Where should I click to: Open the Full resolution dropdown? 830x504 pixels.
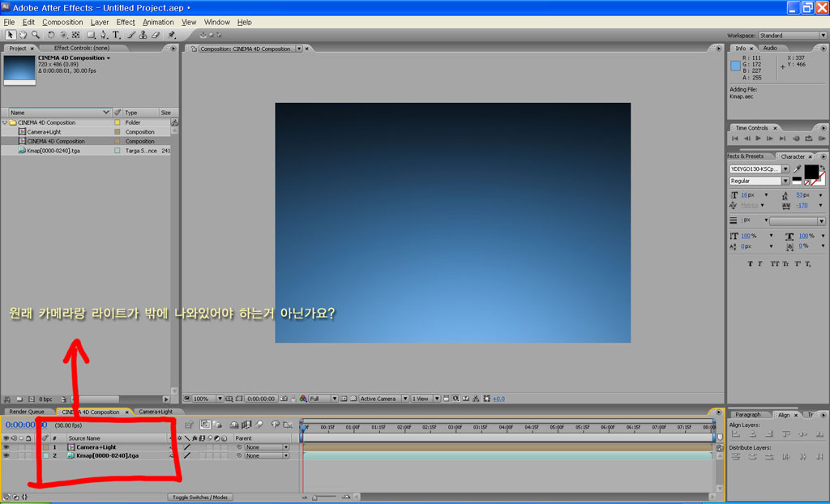click(x=323, y=399)
